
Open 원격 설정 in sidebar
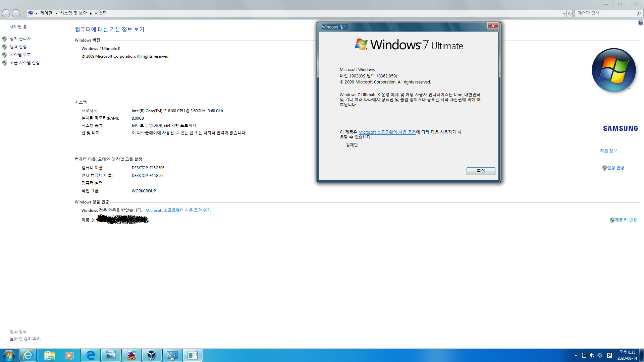18,47
